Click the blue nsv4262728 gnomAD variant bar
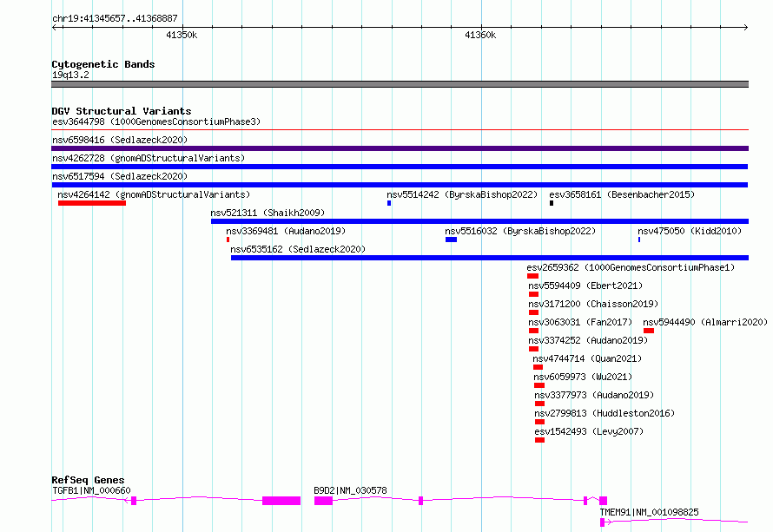This screenshot has width=773, height=532. tap(400, 167)
